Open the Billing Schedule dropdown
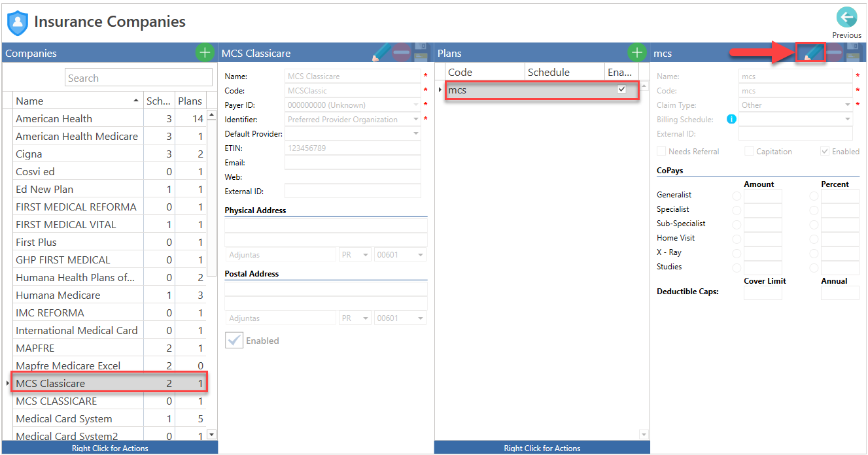 tap(848, 119)
